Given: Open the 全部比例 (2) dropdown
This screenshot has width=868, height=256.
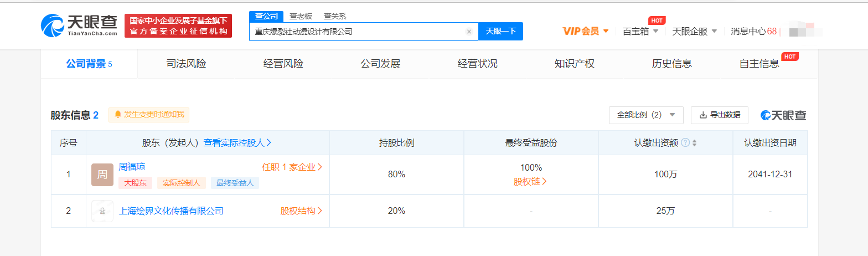Looking at the screenshot, I should pos(646,115).
